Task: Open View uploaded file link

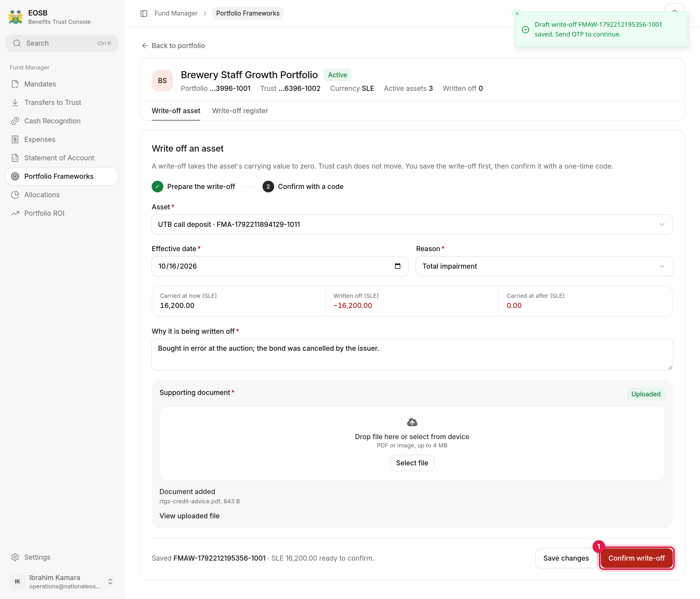Action: point(190,516)
